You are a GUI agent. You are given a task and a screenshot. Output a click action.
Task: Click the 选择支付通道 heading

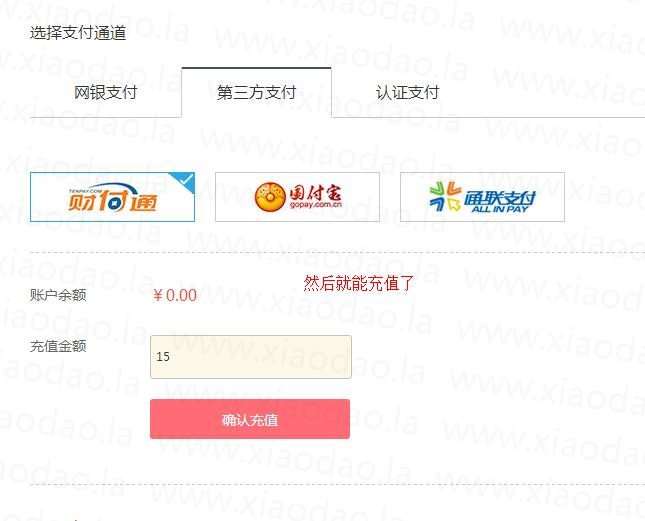[x=78, y=32]
